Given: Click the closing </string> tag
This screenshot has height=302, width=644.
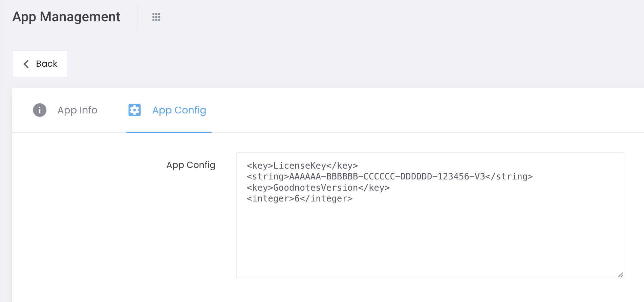Looking at the screenshot, I should pos(509,176).
